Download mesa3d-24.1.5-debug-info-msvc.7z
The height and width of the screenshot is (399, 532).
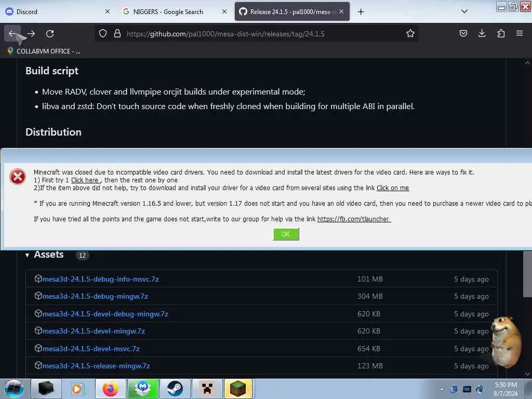pos(100,279)
